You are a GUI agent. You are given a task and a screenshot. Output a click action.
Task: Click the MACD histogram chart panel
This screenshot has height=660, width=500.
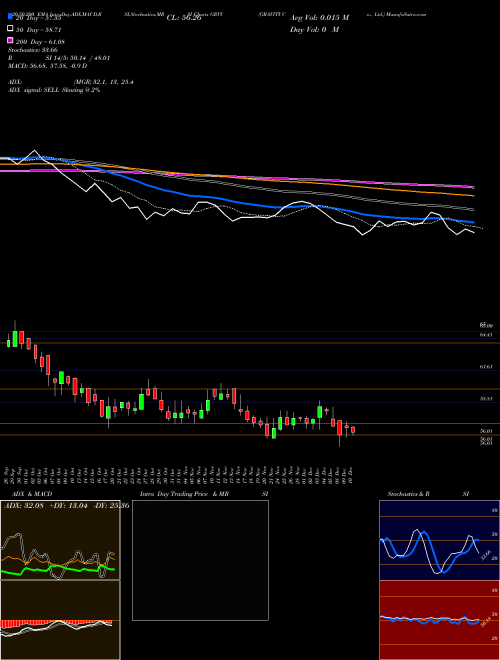click(x=60, y=620)
